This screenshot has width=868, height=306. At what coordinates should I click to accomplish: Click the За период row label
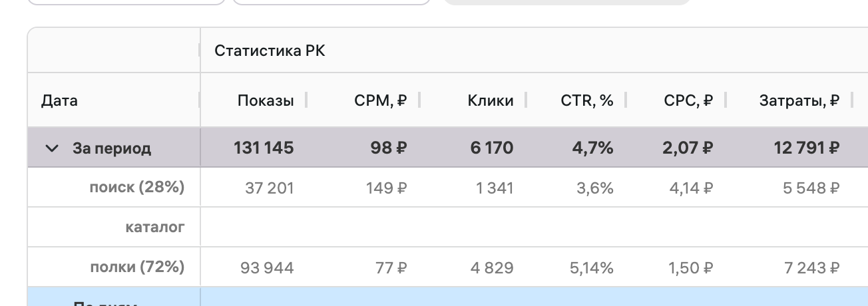pos(111,148)
